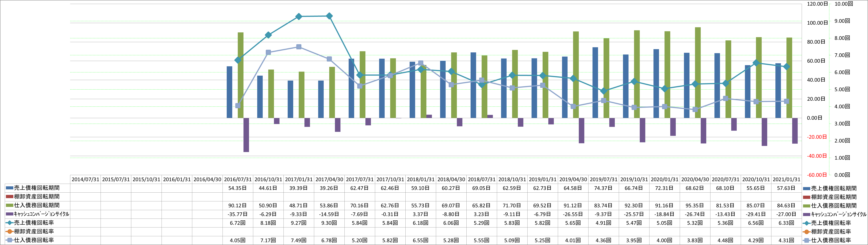The image size is (868, 245).
Task: Click the 2017/04/30 date column header
Action: 329,180
